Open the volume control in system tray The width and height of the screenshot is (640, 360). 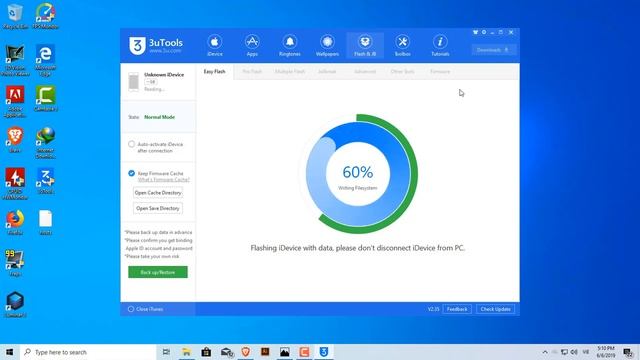click(x=574, y=352)
